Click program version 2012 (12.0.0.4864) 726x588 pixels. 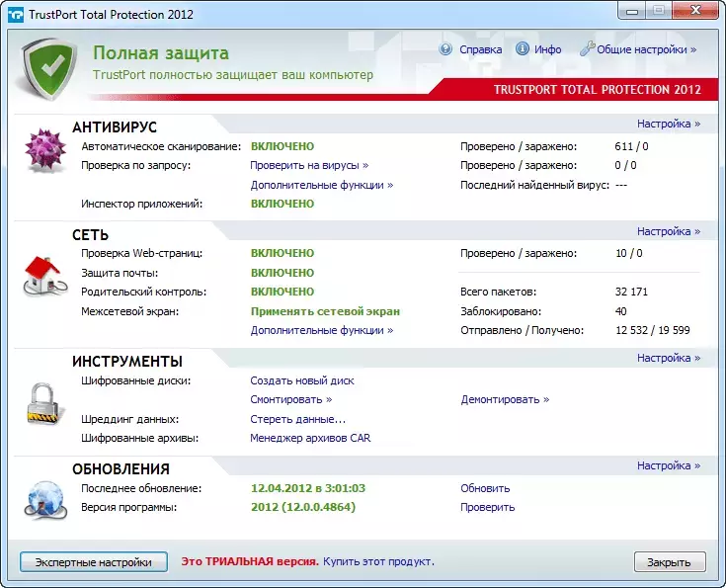tap(303, 507)
